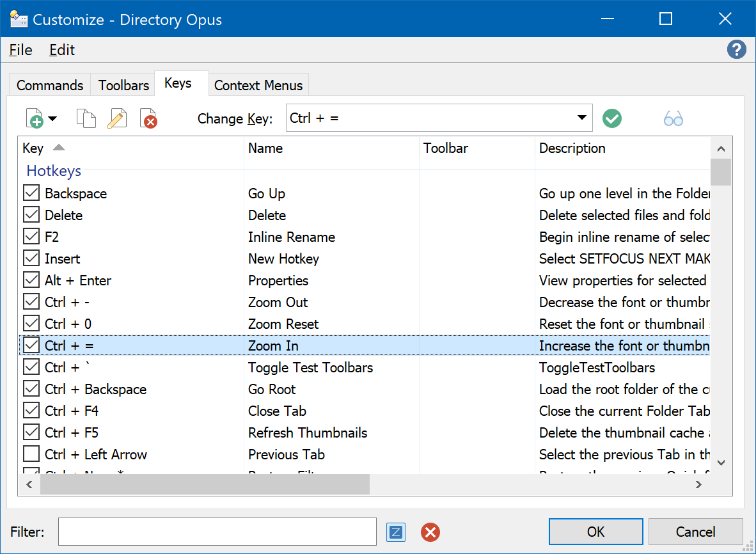Image resolution: width=756 pixels, height=554 pixels.
Task: Enable the Ctrl + Left Arrow hotkey checkbox
Action: pyautogui.click(x=31, y=454)
